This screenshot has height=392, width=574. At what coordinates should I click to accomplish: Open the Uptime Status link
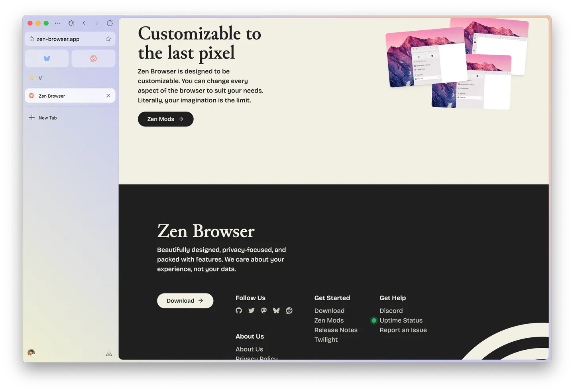click(401, 320)
